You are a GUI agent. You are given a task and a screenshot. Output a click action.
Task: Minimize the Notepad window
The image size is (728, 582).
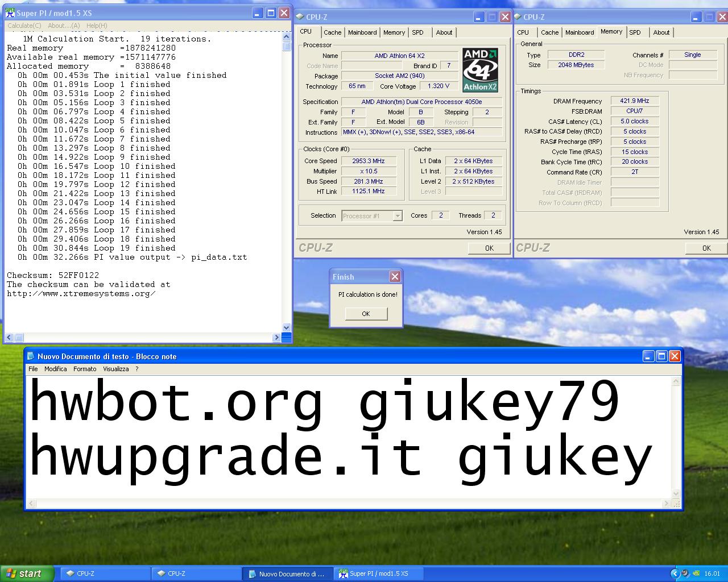click(648, 356)
